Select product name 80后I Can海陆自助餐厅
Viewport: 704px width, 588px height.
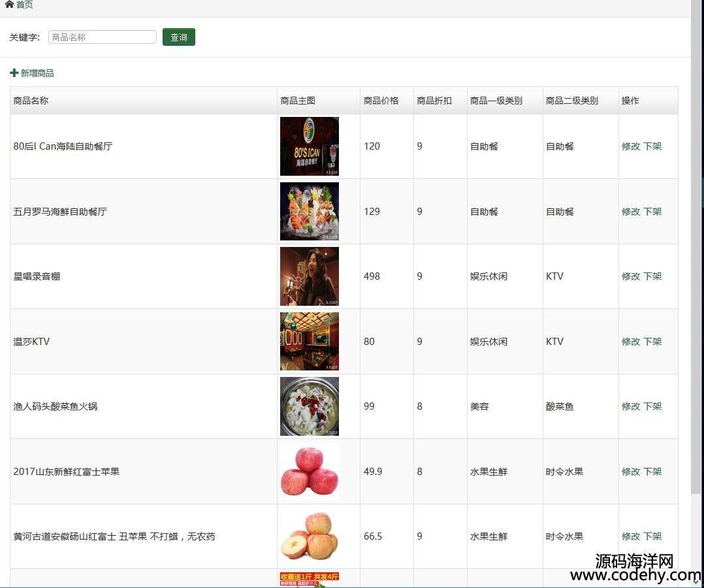pyautogui.click(x=63, y=146)
